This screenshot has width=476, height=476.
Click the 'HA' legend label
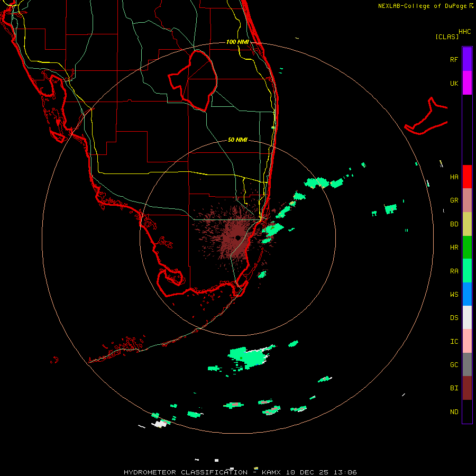click(x=454, y=177)
